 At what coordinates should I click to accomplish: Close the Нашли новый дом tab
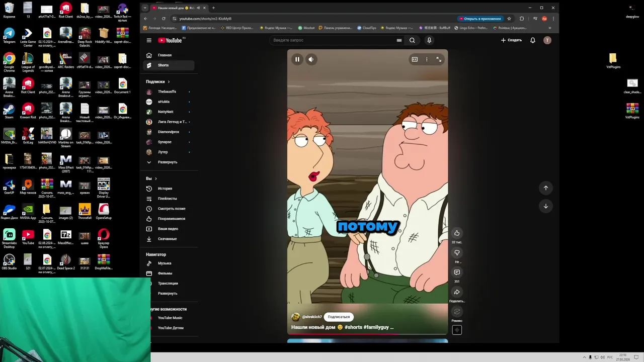pyautogui.click(x=205, y=8)
